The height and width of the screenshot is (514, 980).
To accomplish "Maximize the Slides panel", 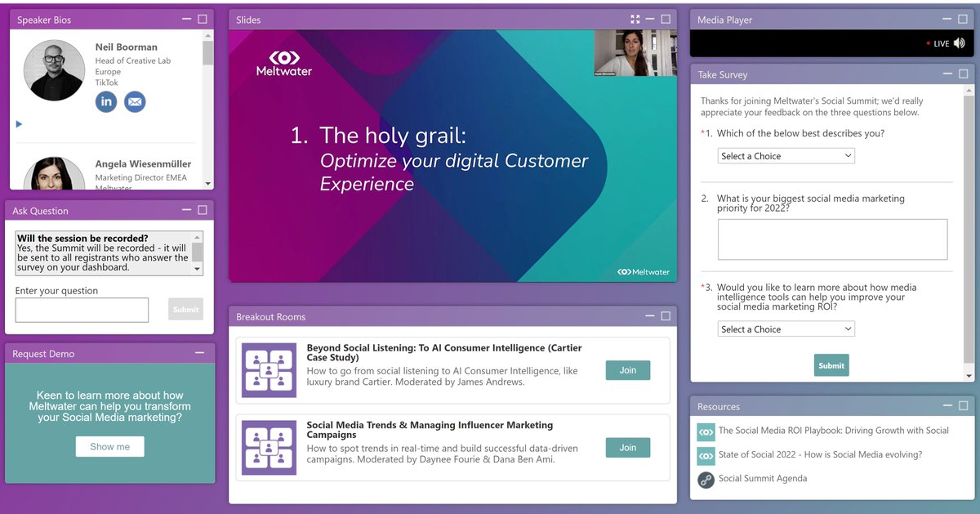I will click(x=666, y=19).
